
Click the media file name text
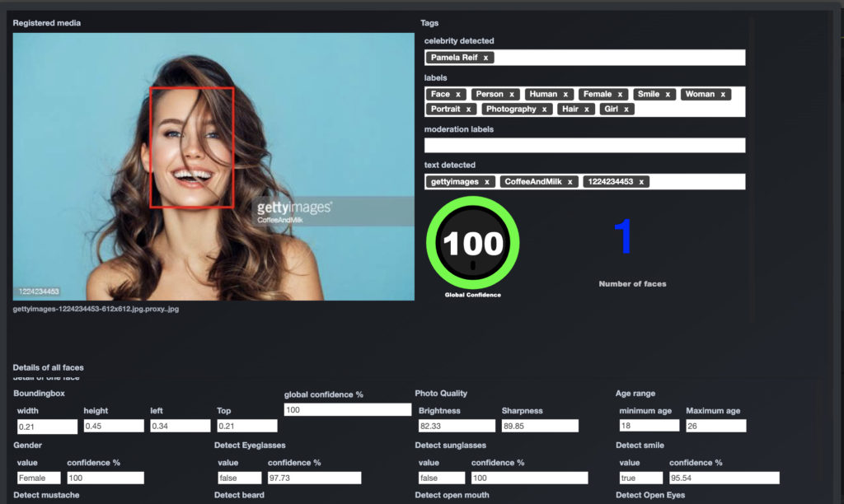[96, 309]
